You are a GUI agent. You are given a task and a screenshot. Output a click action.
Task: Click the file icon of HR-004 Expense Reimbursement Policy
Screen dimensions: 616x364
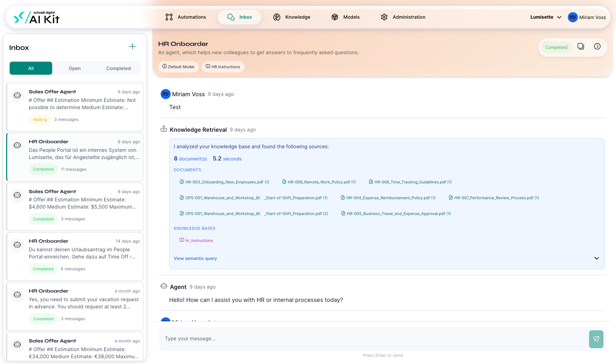pyautogui.click(x=343, y=197)
